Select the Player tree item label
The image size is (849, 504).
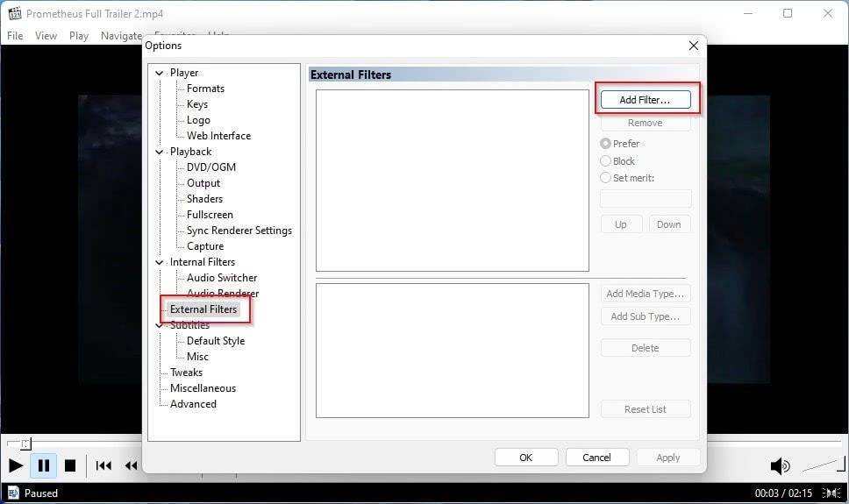click(184, 73)
